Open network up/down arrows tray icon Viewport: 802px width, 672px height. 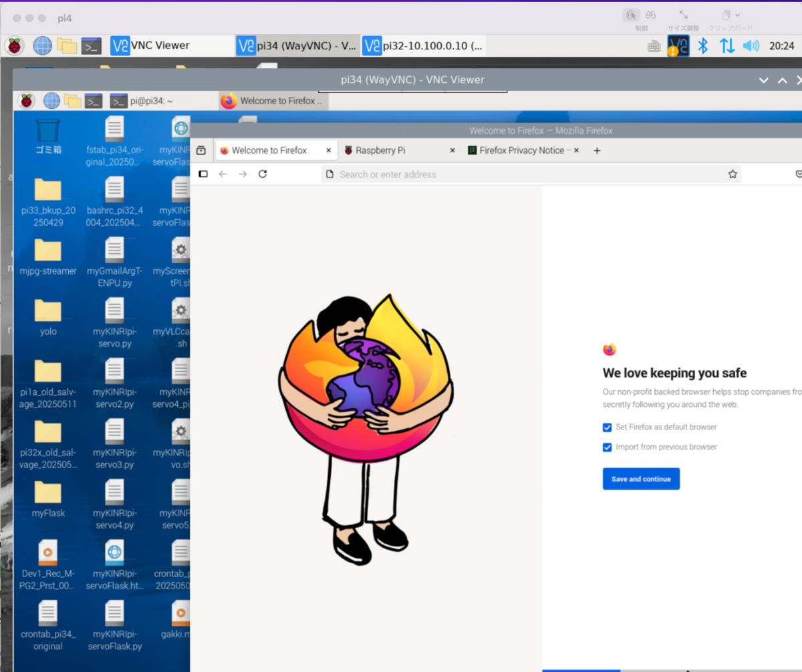[x=727, y=45]
